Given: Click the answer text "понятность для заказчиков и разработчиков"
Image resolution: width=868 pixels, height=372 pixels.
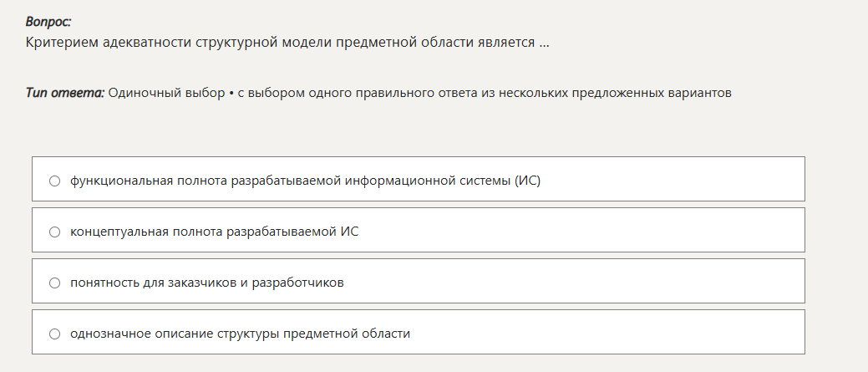Looking at the screenshot, I should coord(207,283).
